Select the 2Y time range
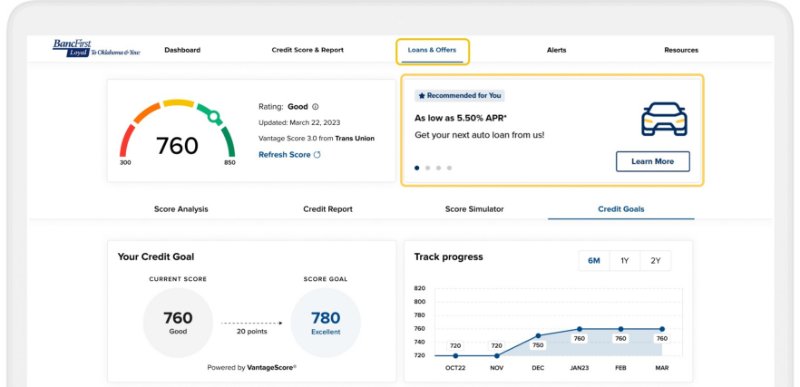800x387 pixels. click(x=656, y=261)
